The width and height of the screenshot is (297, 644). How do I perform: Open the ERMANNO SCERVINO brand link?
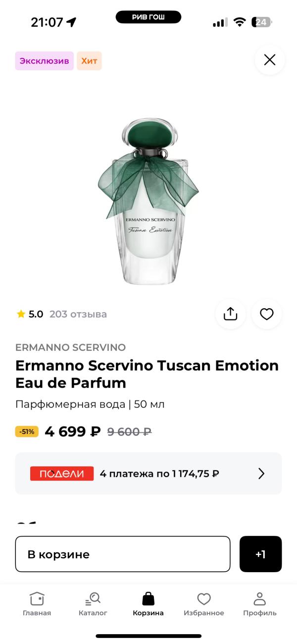pyautogui.click(x=70, y=347)
